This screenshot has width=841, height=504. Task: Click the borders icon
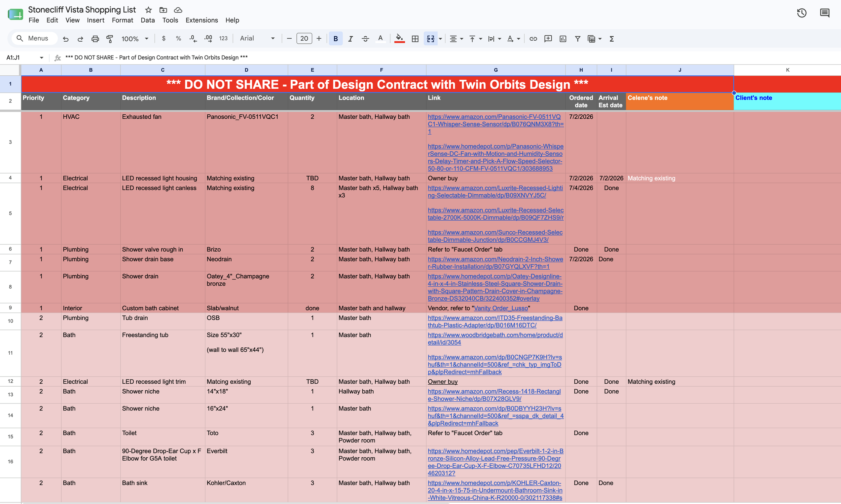point(415,39)
